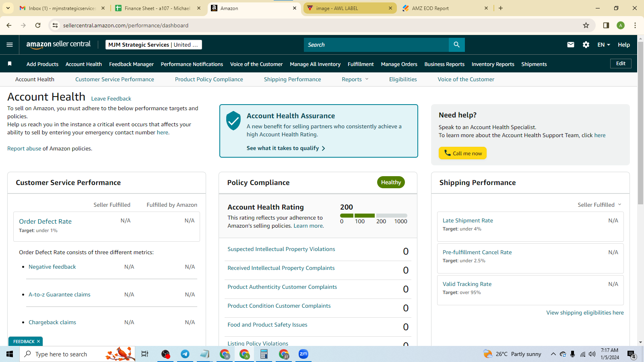The height and width of the screenshot is (362, 644).
Task: Open the Chrome profile avatar
Action: (621, 25)
